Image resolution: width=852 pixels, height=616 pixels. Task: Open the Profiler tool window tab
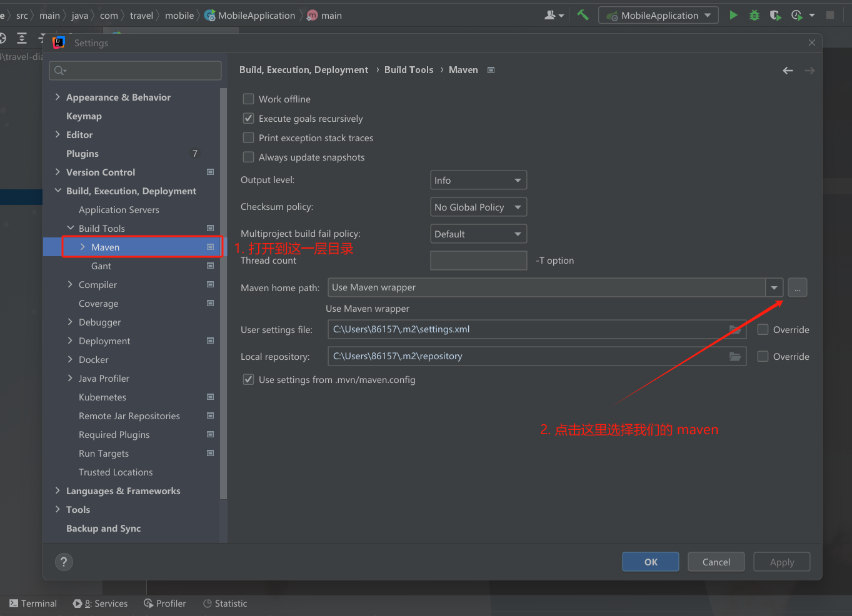click(x=165, y=604)
